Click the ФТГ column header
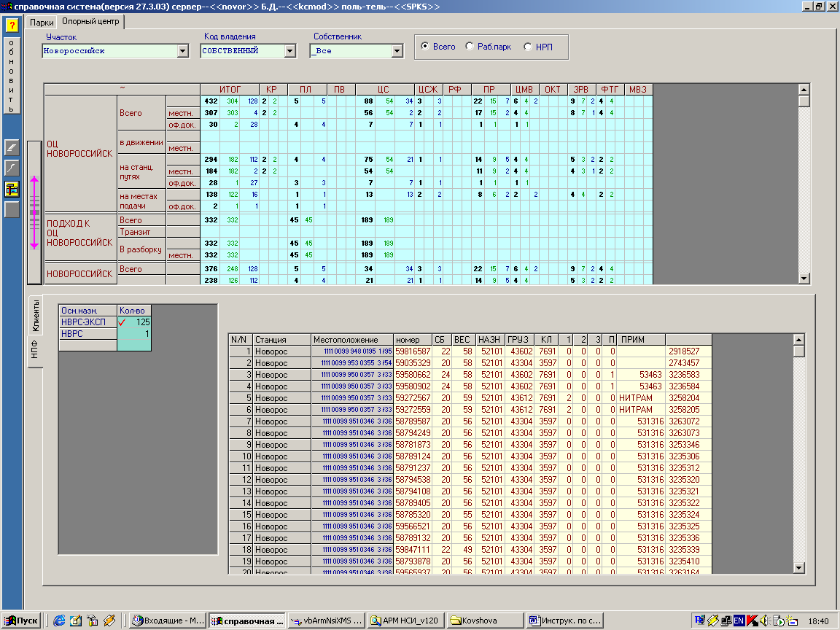840x630 pixels. coord(610,90)
